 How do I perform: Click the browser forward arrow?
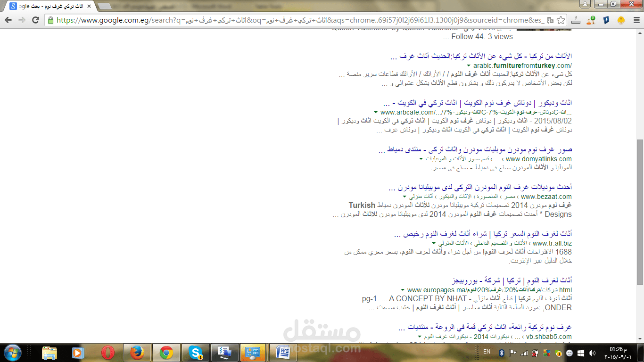point(22,20)
